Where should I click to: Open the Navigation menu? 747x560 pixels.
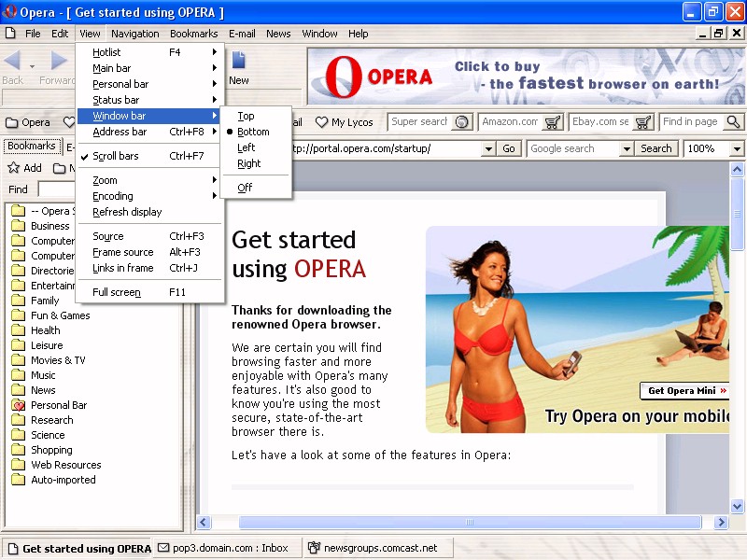(135, 34)
